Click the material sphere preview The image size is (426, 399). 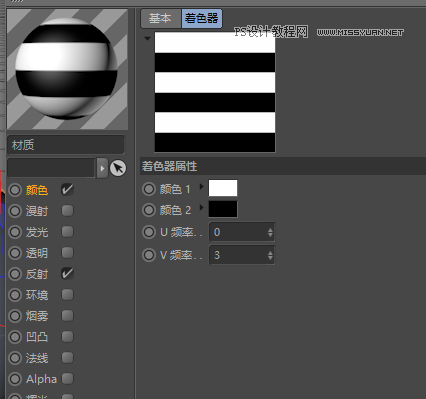pyautogui.click(x=67, y=69)
